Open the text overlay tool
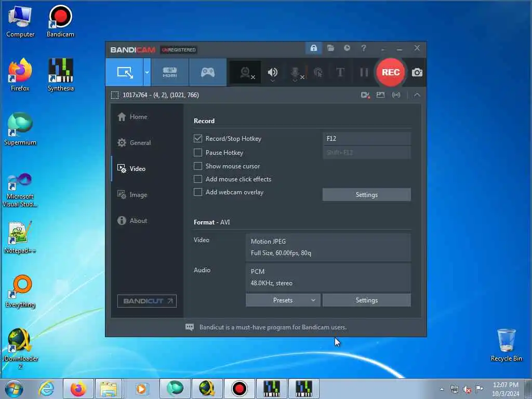Viewport: 532px width, 399px height. (340, 72)
